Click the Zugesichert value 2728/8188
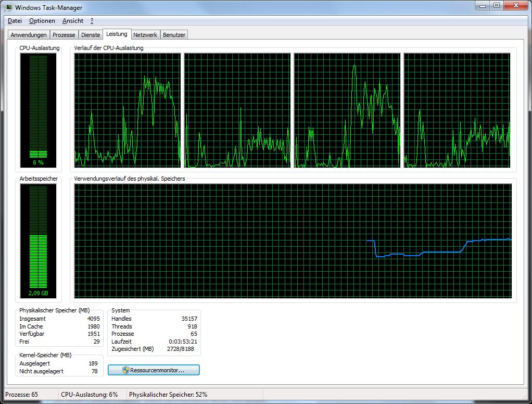Screen dimensions: 532x404 (181, 349)
